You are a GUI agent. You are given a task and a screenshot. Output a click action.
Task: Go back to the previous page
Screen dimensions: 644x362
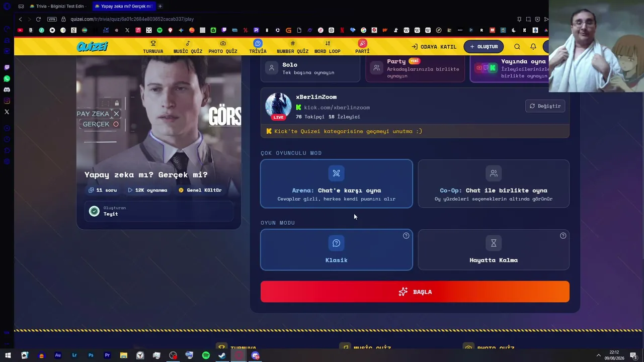click(x=20, y=19)
